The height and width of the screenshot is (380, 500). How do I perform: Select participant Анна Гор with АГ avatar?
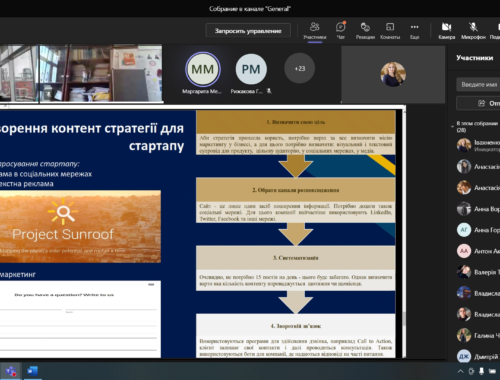tap(478, 230)
